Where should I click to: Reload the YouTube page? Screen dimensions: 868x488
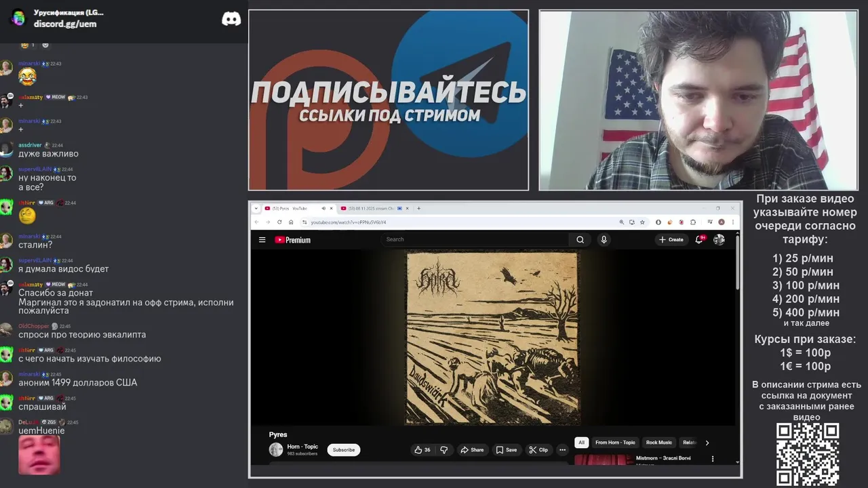279,222
